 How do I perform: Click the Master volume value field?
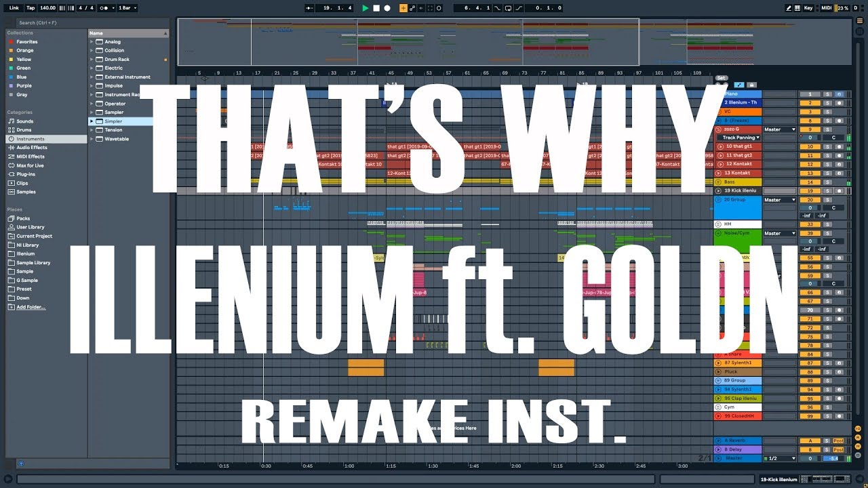(810, 458)
